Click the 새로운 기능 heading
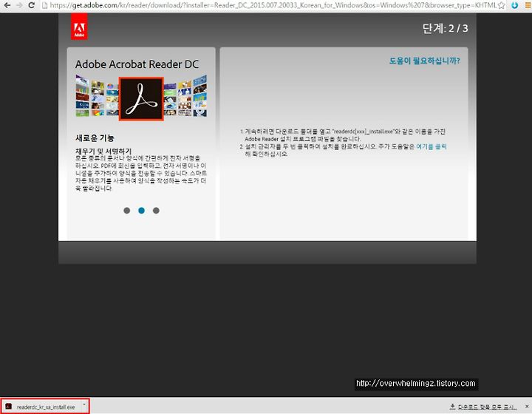Image resolution: width=532 pixels, height=414 pixels. 95,138
